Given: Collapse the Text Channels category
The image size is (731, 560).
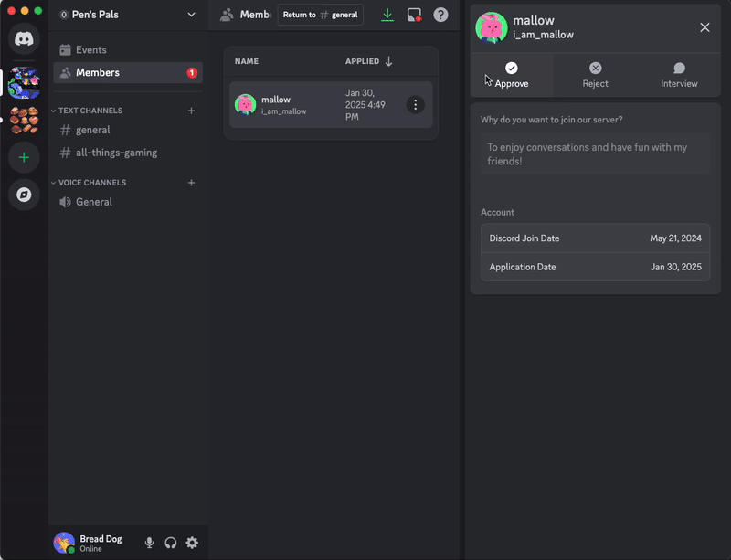Looking at the screenshot, I should click(90, 111).
